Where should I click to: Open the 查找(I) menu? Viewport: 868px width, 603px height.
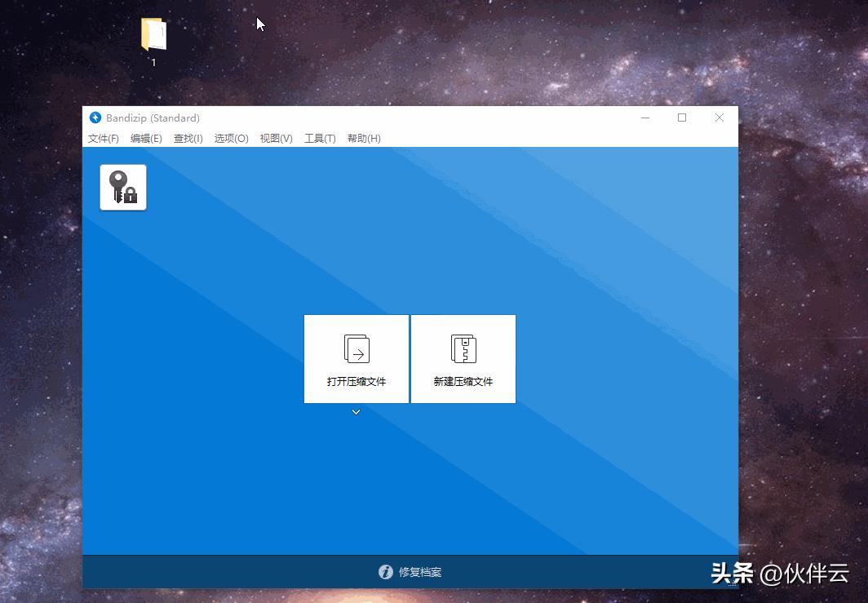(x=188, y=138)
